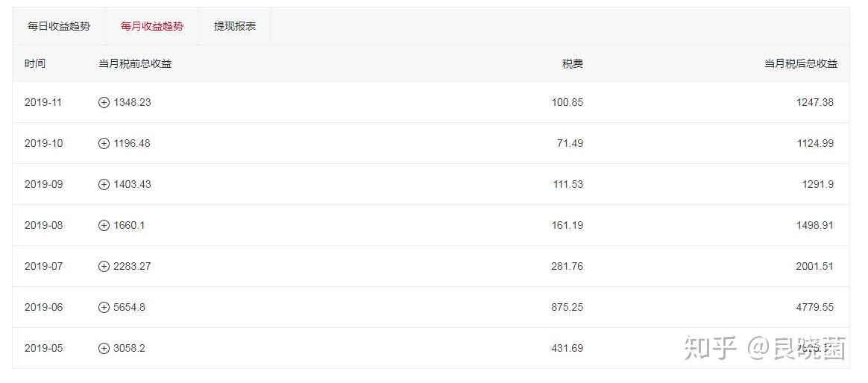
Task: Click the 当月税前总收益 column header
Action: tap(135, 63)
